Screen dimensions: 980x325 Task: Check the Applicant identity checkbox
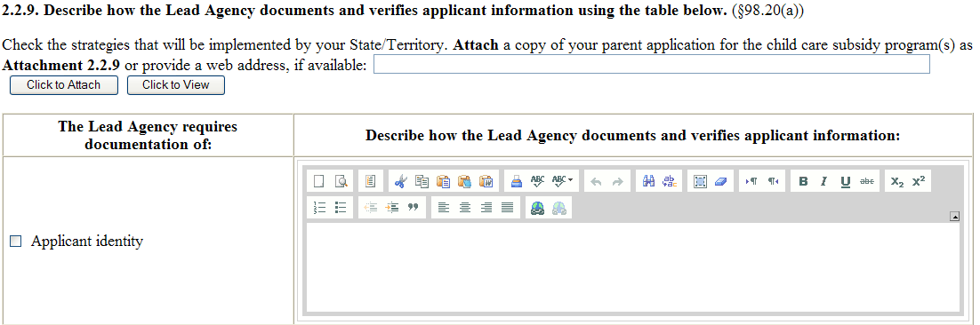click(x=16, y=242)
